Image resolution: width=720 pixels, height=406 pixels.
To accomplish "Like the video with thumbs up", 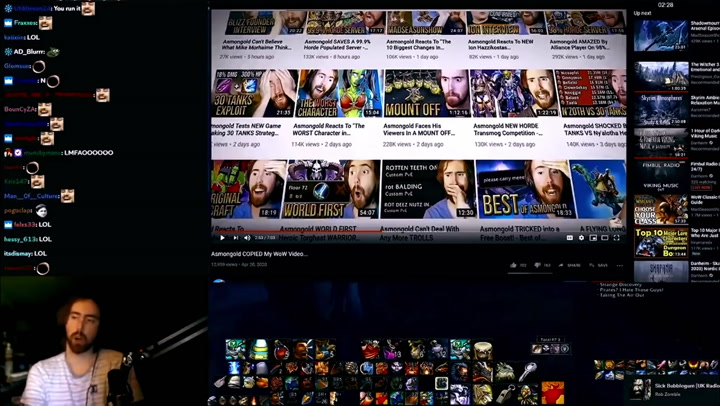I will point(513,265).
